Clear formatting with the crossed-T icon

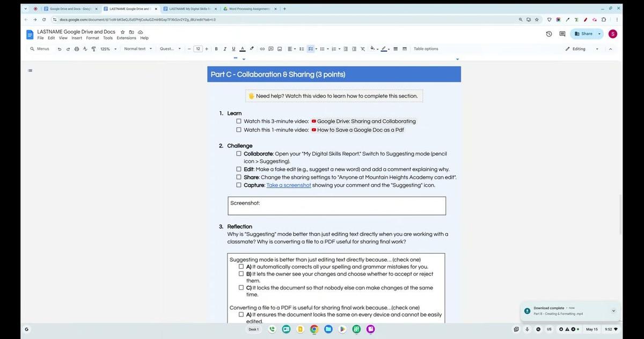[363, 49]
